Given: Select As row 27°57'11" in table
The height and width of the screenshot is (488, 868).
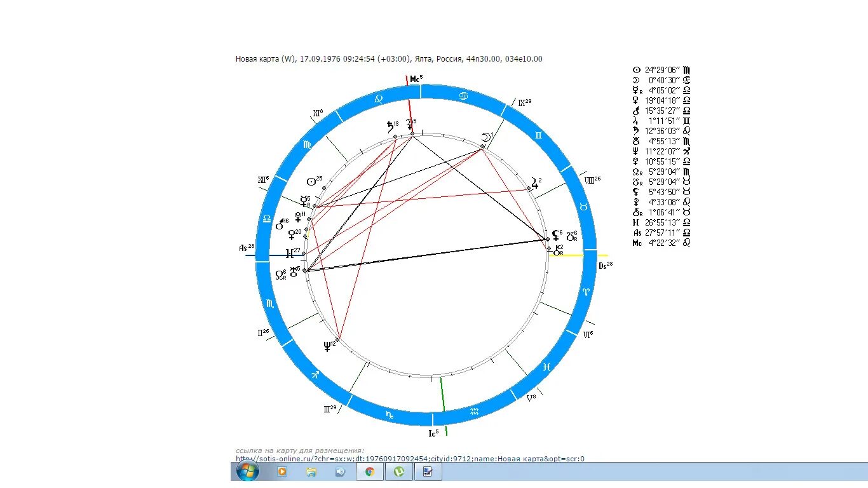Looking at the screenshot, I should tap(661, 233).
